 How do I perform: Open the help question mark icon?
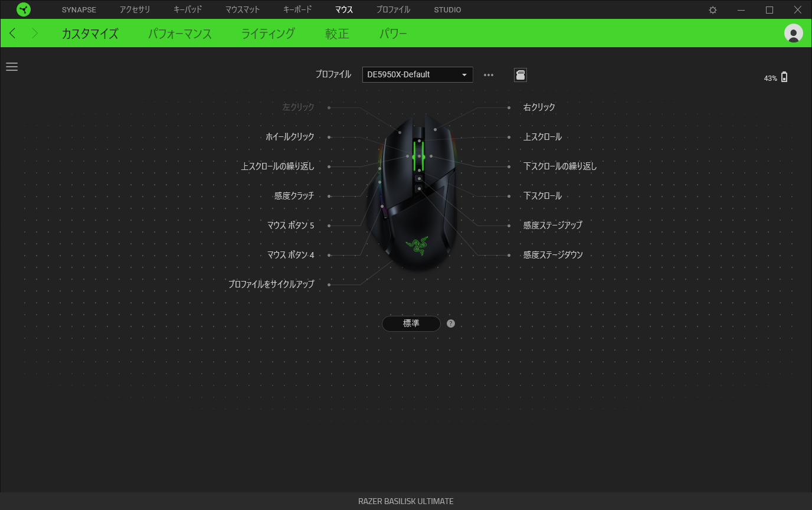451,323
